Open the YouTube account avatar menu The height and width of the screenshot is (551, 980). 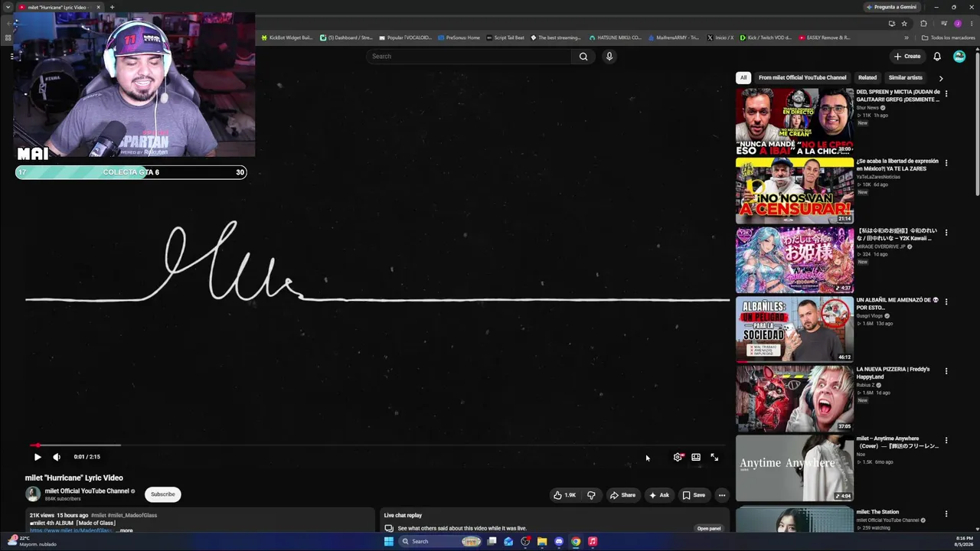(959, 56)
